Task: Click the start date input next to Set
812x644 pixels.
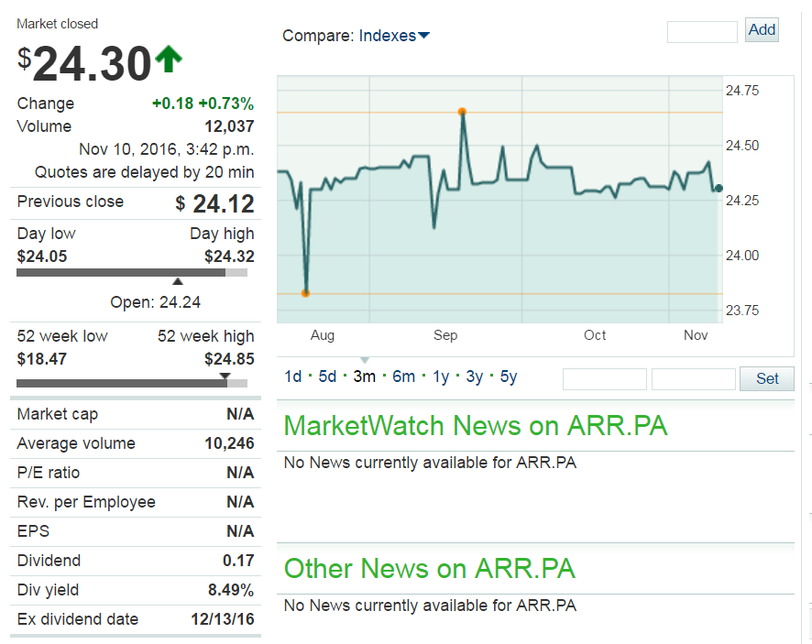Action: point(604,378)
